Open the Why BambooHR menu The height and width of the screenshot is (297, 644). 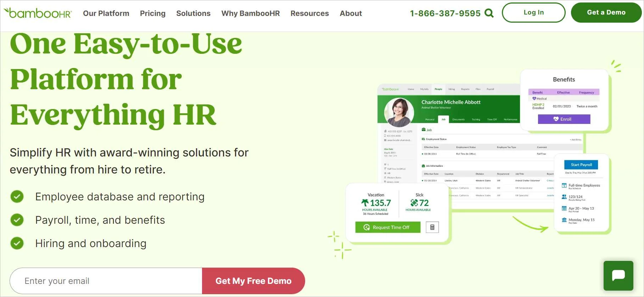click(251, 13)
